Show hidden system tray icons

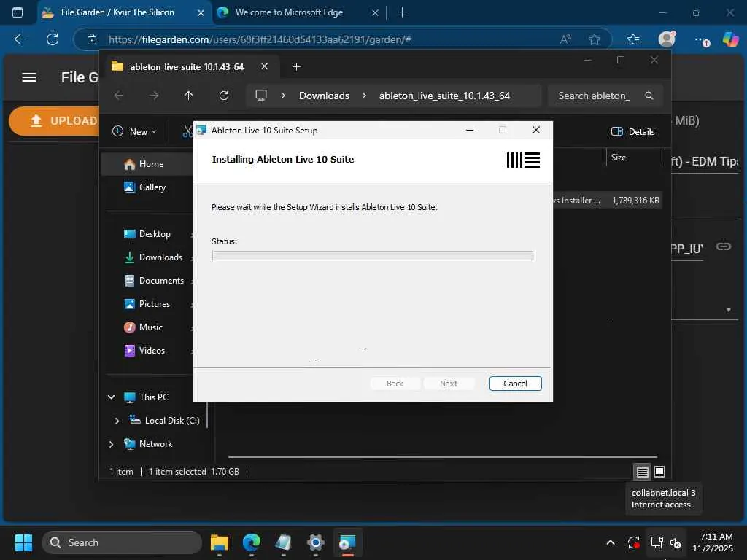coord(611,542)
